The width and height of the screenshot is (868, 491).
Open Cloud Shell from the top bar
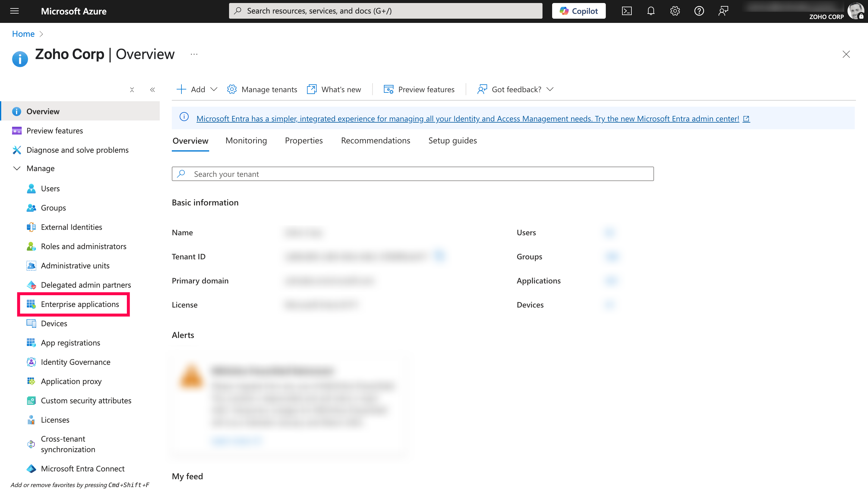(627, 11)
